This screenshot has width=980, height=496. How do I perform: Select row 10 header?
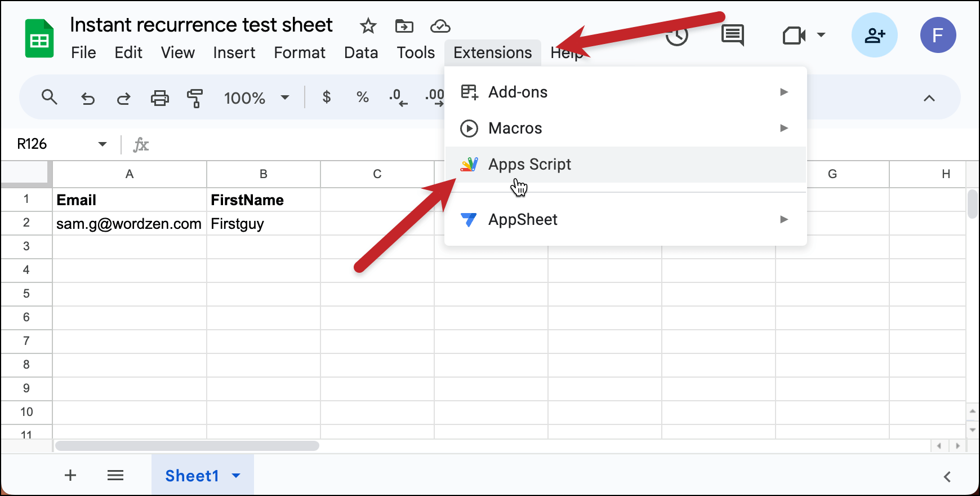point(26,412)
